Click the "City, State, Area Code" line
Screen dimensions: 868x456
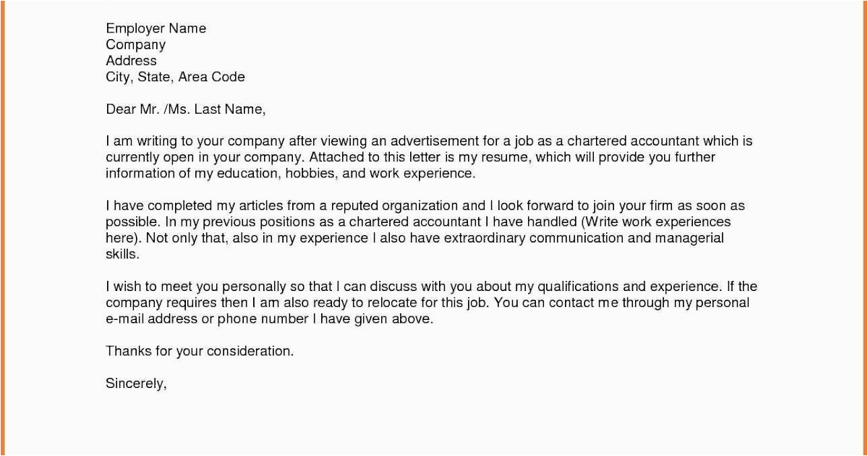click(x=175, y=77)
